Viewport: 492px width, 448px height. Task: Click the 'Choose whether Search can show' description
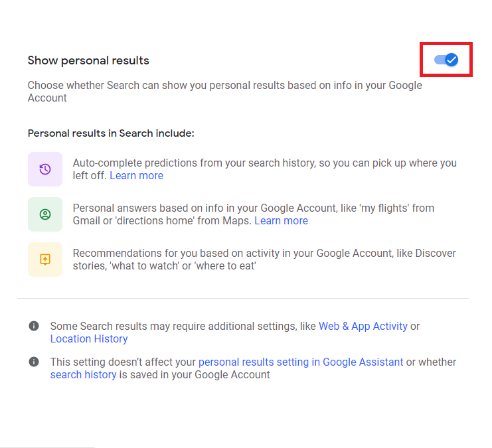click(x=224, y=86)
